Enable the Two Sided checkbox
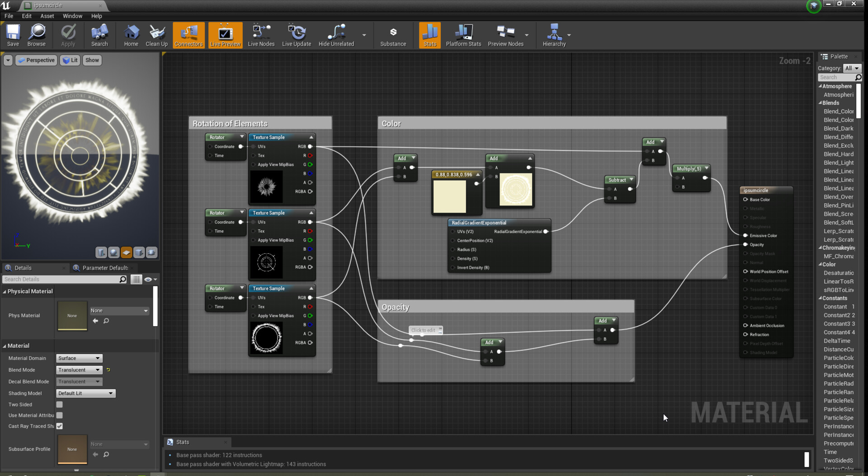This screenshot has width=868, height=476. [60, 405]
